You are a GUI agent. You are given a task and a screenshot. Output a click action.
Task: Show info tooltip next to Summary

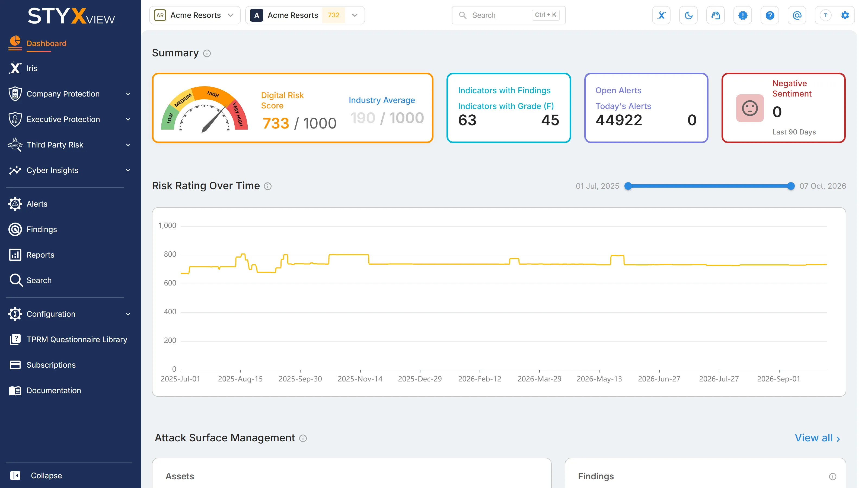click(x=207, y=53)
